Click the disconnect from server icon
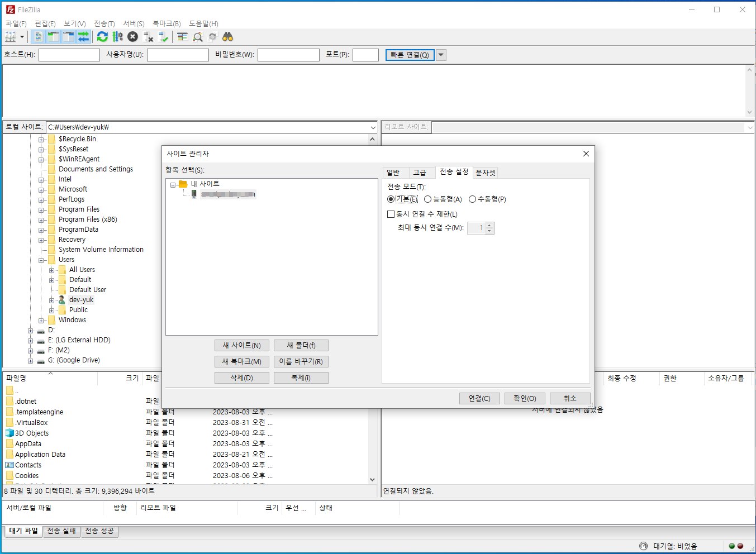Image resolution: width=756 pixels, height=554 pixels. [x=148, y=37]
